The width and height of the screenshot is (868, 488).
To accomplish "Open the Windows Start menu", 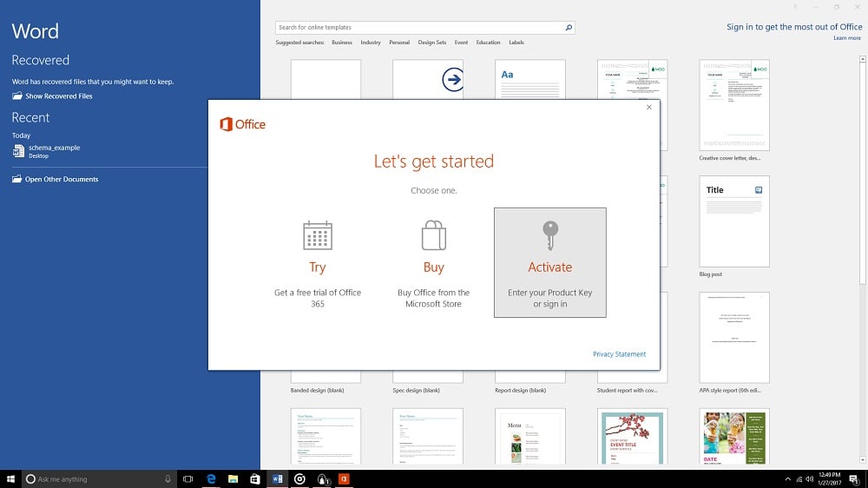I will tap(10, 479).
